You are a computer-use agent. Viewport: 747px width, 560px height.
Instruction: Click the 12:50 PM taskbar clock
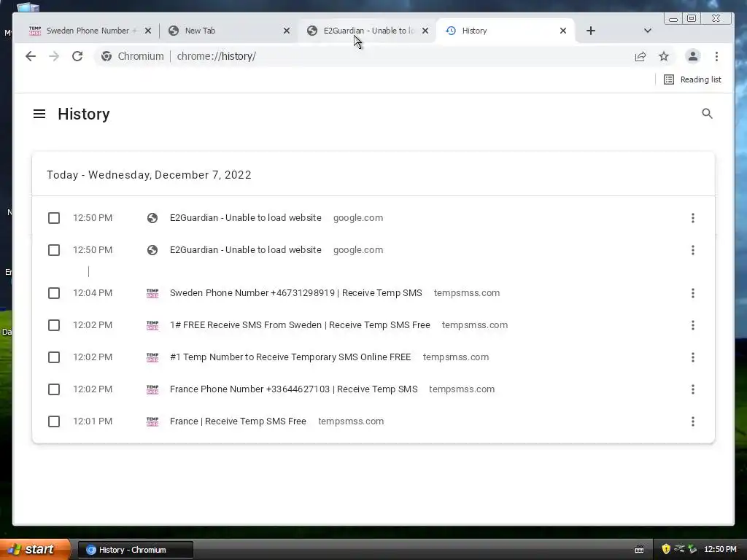click(x=720, y=549)
